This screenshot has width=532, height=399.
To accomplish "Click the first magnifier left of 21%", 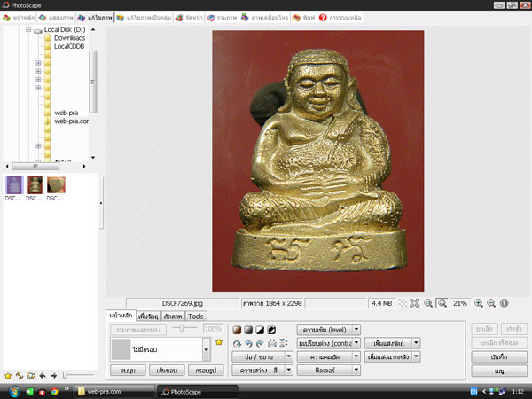I will (x=428, y=303).
